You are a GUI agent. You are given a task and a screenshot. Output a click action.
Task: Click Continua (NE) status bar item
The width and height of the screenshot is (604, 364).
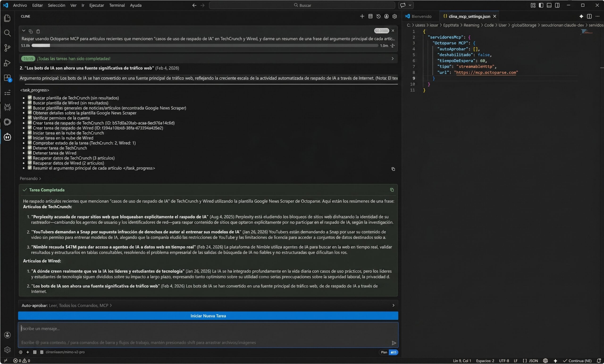coord(577,360)
